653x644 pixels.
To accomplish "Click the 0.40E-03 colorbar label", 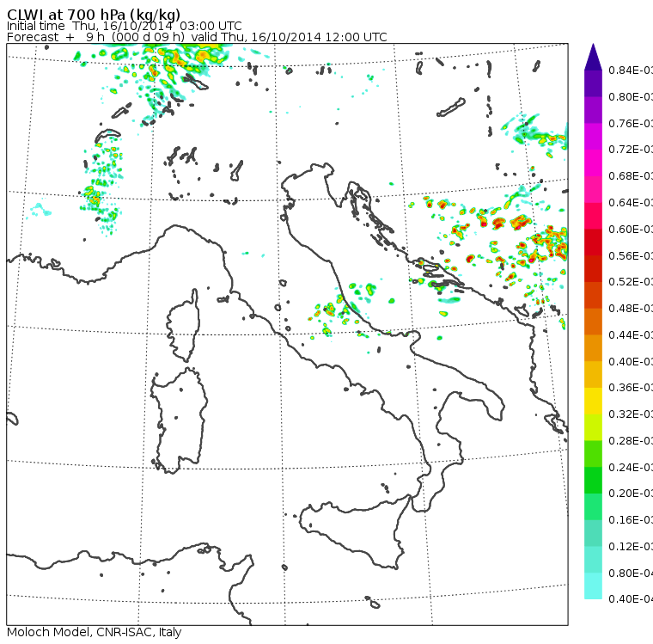I will tap(631, 361).
